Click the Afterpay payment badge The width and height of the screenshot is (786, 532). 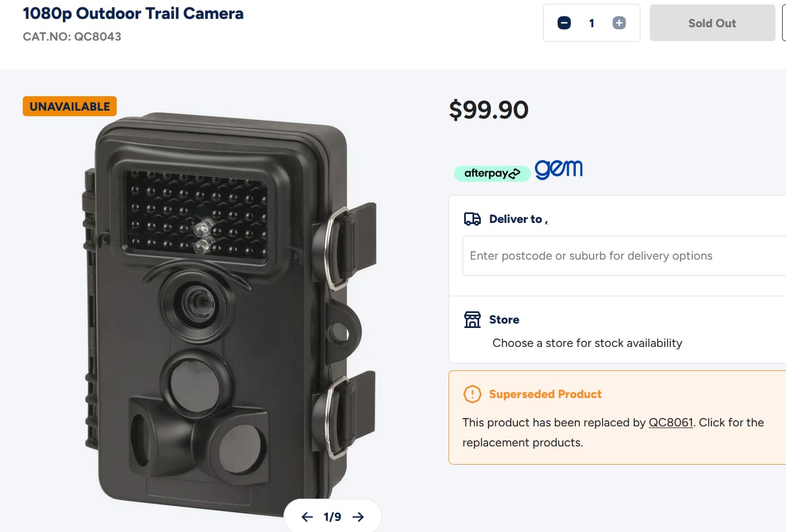(x=492, y=173)
